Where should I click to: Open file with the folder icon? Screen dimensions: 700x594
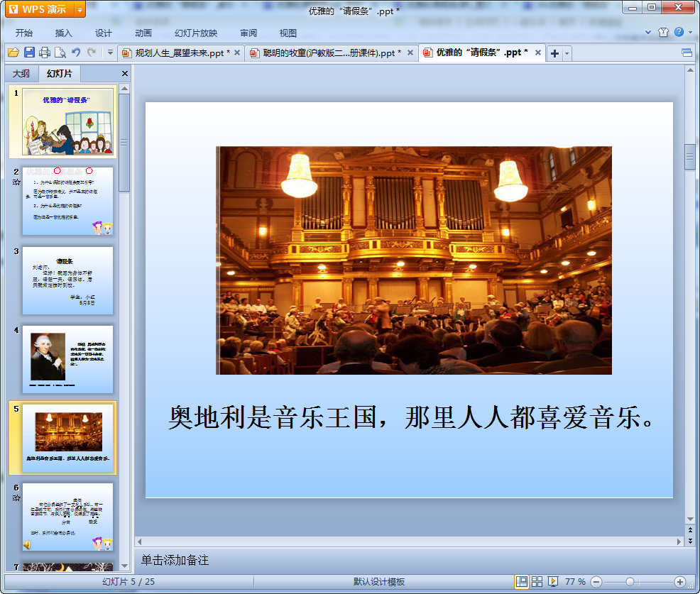[x=13, y=53]
